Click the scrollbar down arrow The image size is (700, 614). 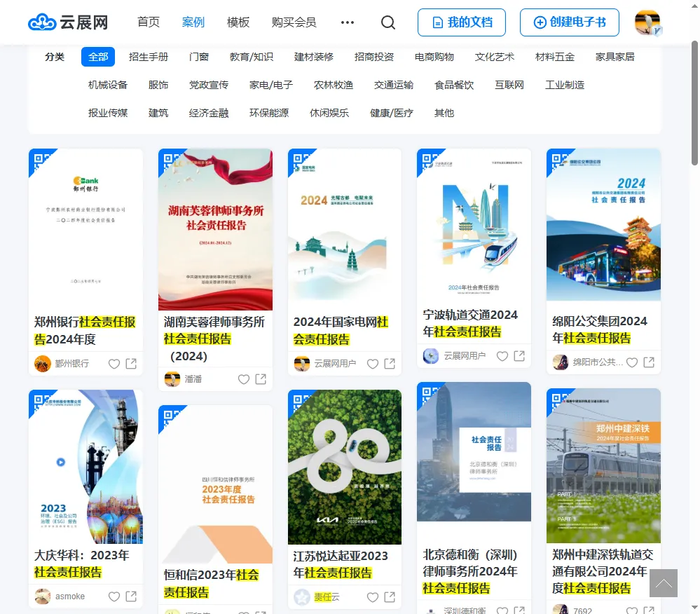pyautogui.click(x=694, y=607)
